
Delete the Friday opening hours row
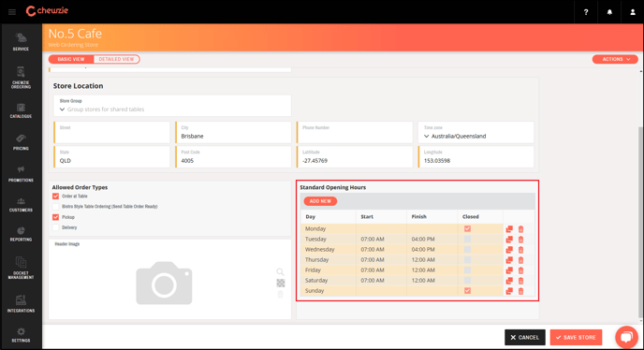(520, 270)
